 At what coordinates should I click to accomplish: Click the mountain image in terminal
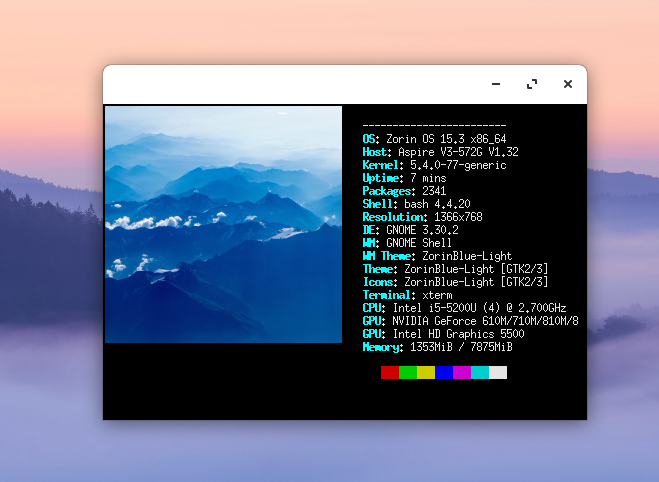click(x=223, y=225)
